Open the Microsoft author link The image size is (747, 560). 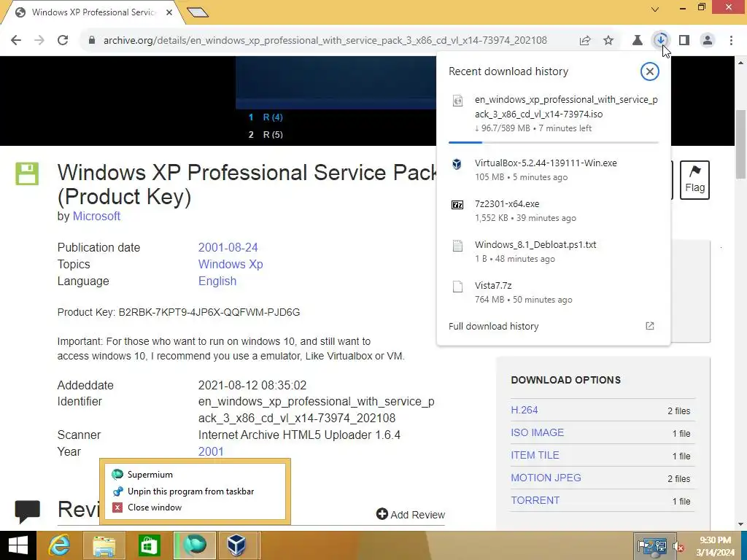point(96,216)
